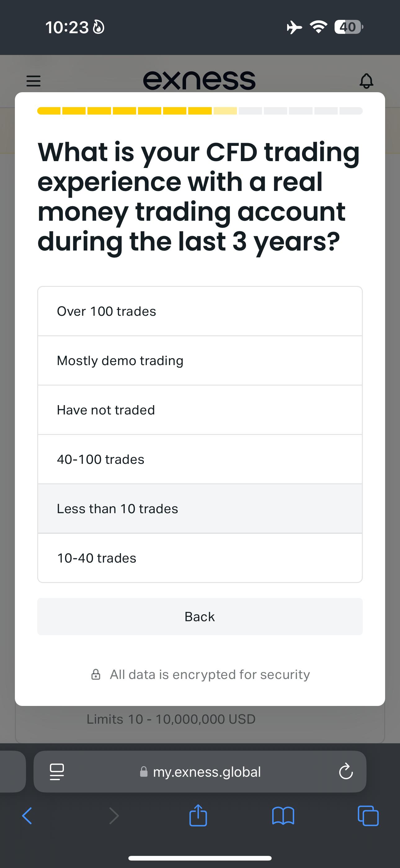
Task: Tap Safari's forward arrow
Action: 114,816
